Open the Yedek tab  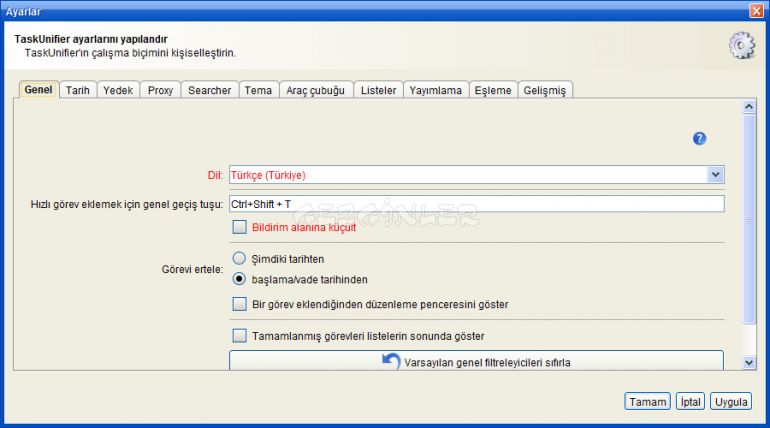pyautogui.click(x=118, y=90)
